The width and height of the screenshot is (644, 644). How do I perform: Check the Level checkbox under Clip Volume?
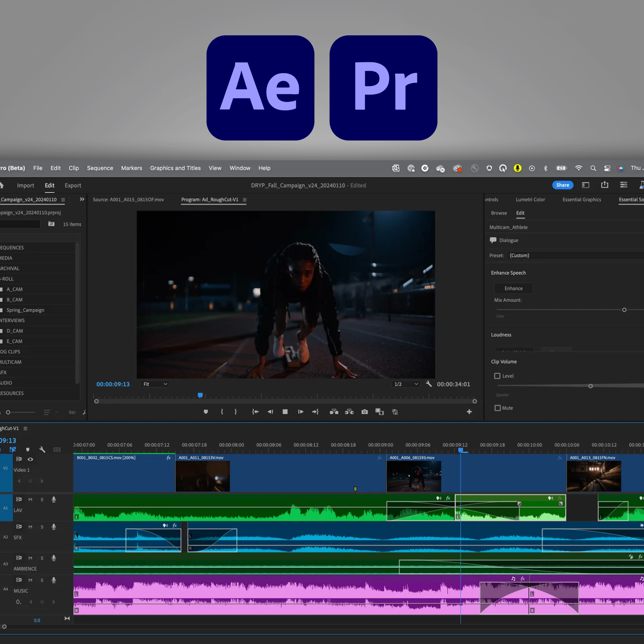click(497, 376)
